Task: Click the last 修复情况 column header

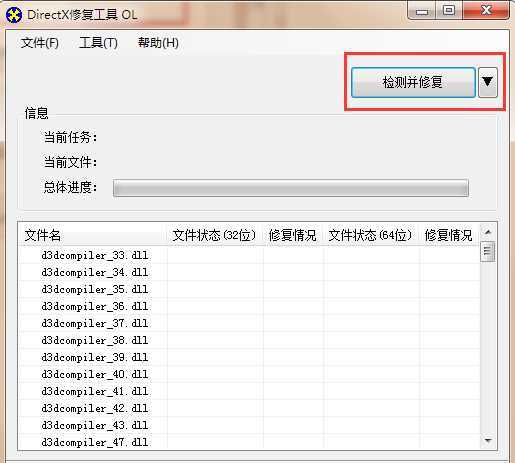Action: (x=449, y=235)
